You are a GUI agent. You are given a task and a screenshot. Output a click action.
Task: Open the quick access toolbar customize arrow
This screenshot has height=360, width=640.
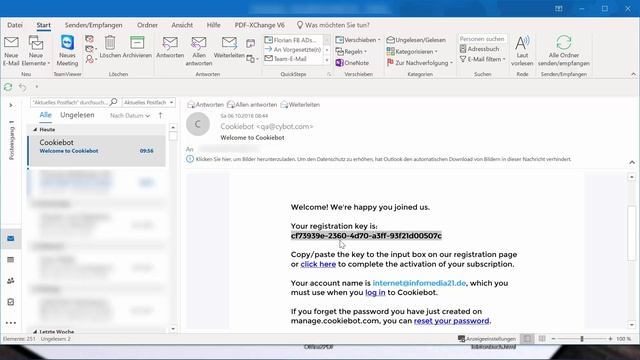pos(37,87)
